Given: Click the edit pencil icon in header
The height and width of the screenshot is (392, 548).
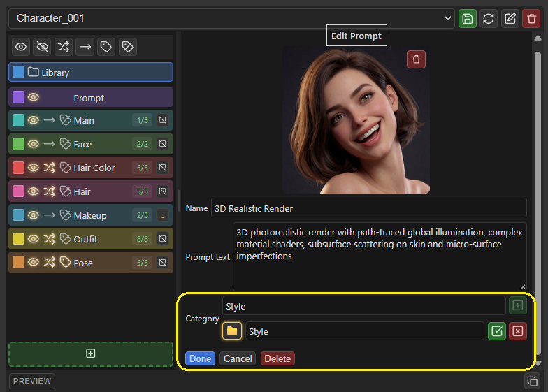Looking at the screenshot, I should tap(510, 18).
